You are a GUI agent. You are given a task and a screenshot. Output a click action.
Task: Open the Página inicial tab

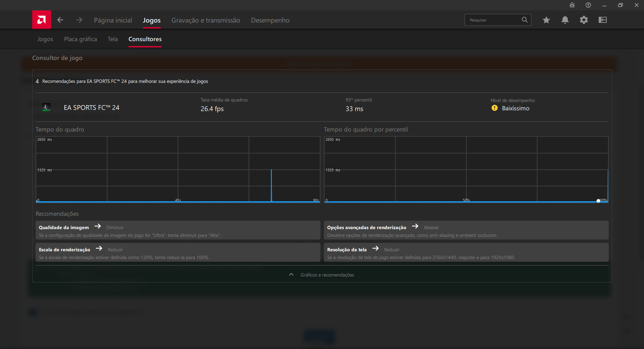(x=113, y=20)
